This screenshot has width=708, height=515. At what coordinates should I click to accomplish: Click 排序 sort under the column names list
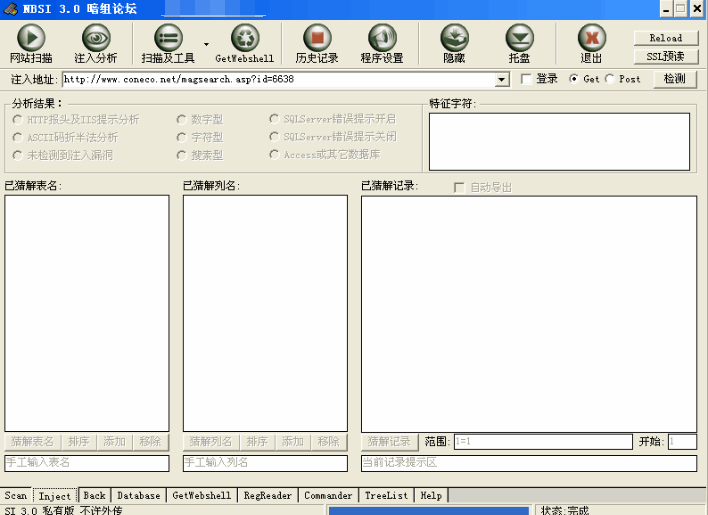[257, 441]
